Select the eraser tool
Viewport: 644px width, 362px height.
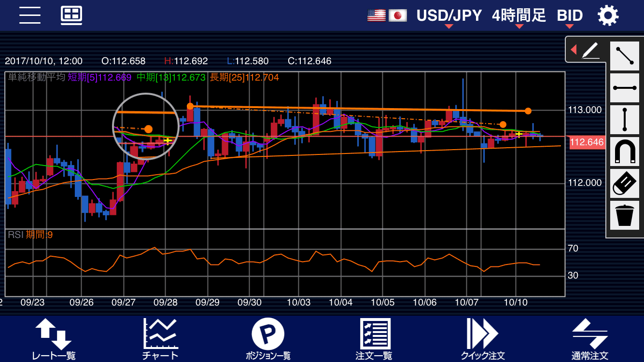point(625,183)
